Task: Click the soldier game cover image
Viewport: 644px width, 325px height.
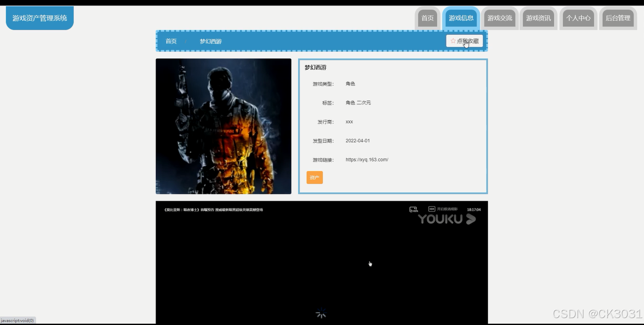Action: pyautogui.click(x=223, y=126)
